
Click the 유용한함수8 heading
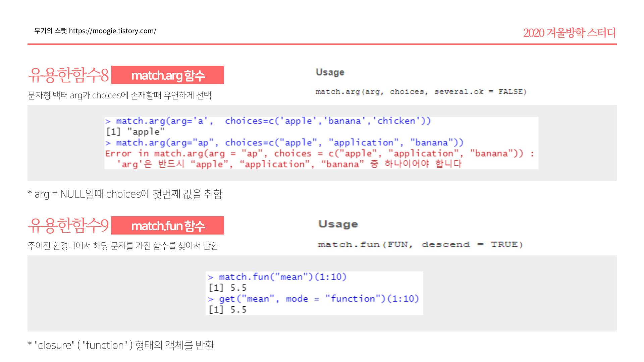68,75
